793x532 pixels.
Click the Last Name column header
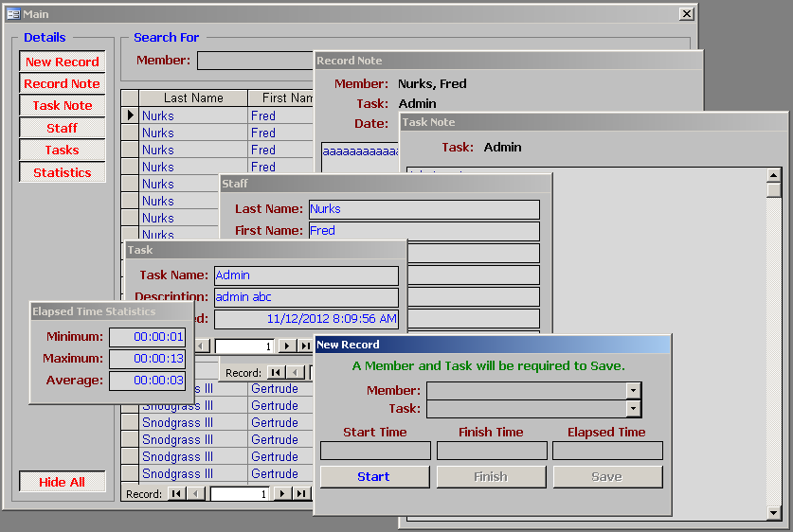[x=193, y=98]
